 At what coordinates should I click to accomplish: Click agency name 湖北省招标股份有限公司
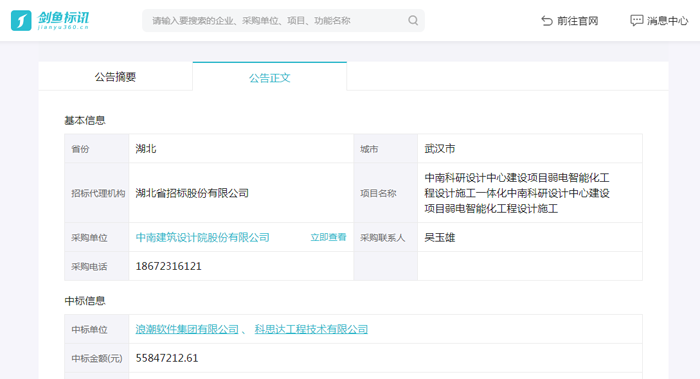point(192,193)
